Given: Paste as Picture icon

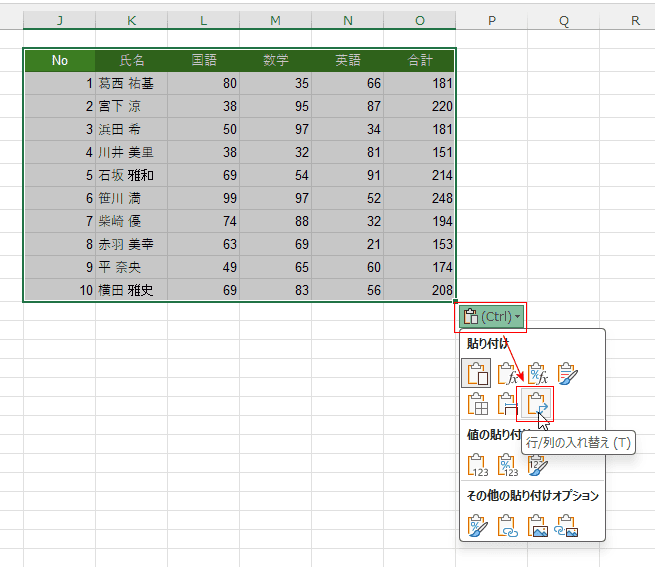Looking at the screenshot, I should click(538, 525).
